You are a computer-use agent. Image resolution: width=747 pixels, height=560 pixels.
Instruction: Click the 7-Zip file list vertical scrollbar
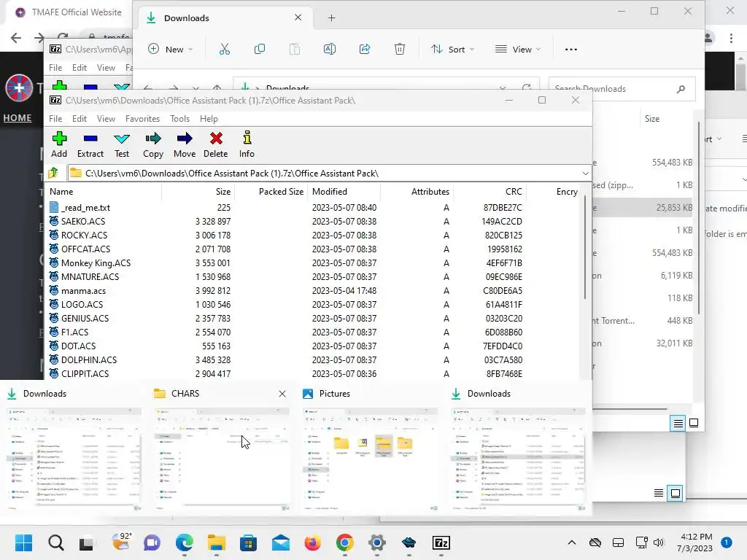(585, 248)
